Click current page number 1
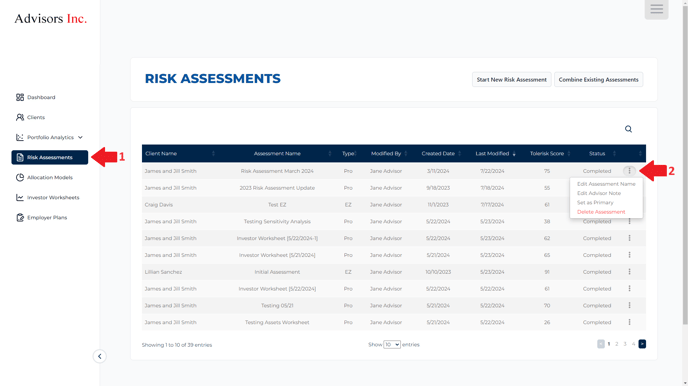Image resolution: width=688 pixels, height=386 pixels. click(x=609, y=344)
